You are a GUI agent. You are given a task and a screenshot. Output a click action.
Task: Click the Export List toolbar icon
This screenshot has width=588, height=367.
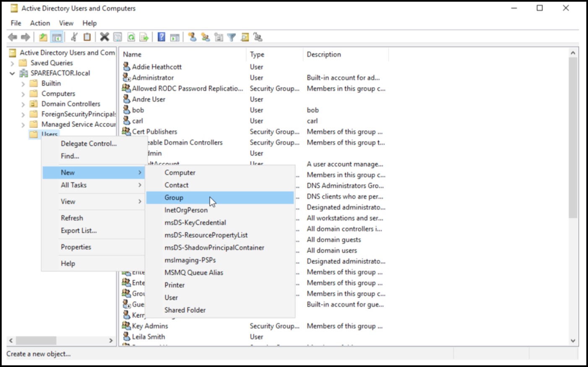tap(144, 37)
